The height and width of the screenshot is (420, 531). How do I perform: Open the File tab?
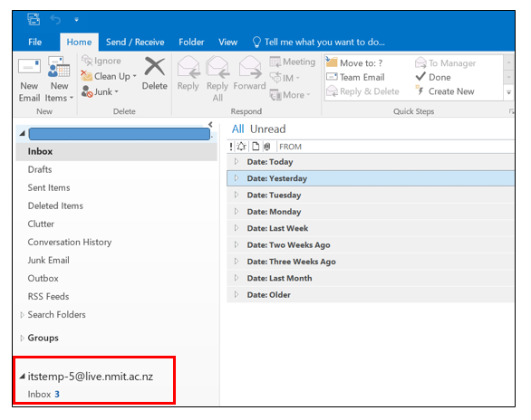point(34,42)
